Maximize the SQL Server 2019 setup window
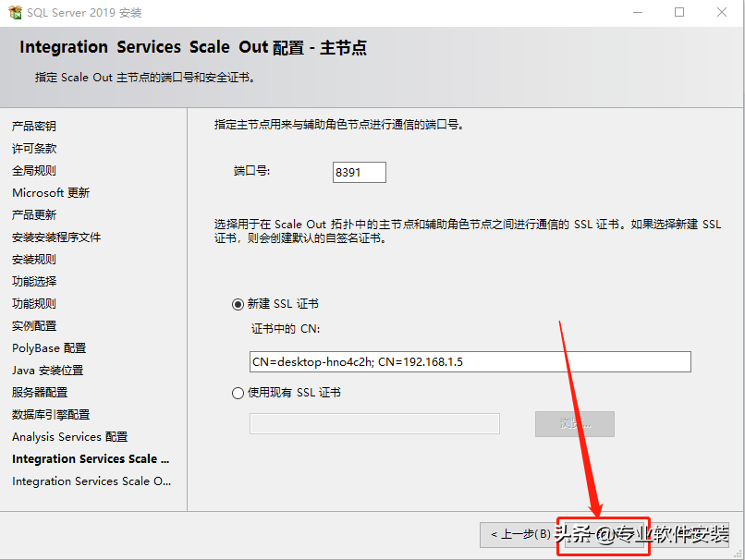745x560 pixels. pyautogui.click(x=679, y=12)
